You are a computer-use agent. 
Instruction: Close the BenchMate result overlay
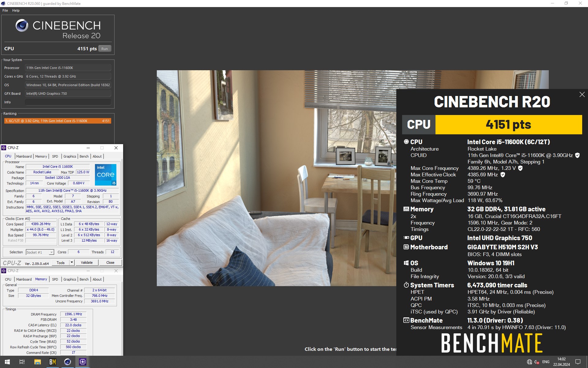[582, 95]
